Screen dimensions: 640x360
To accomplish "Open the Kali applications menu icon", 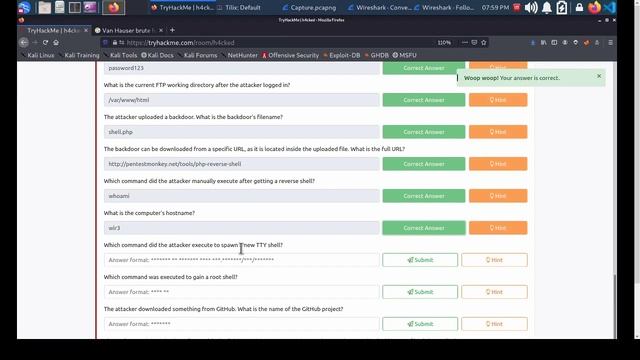I will click(x=24, y=7).
